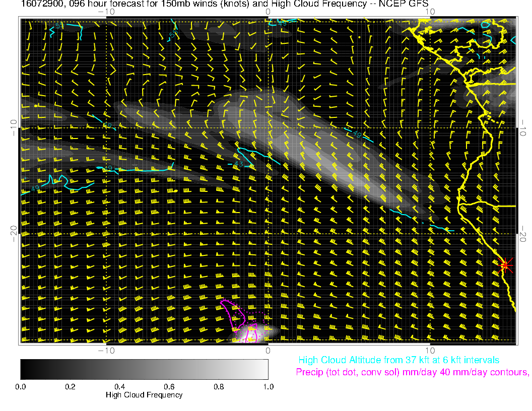Click the 0.0 colorbar tick label
The image size is (532, 411).
21,386
